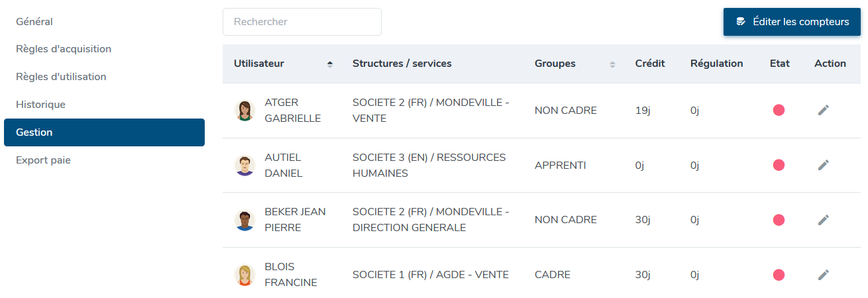The width and height of the screenshot is (868, 298).
Task: Click red Etat indicator for BLOIS FRANCINE
Action: click(779, 275)
